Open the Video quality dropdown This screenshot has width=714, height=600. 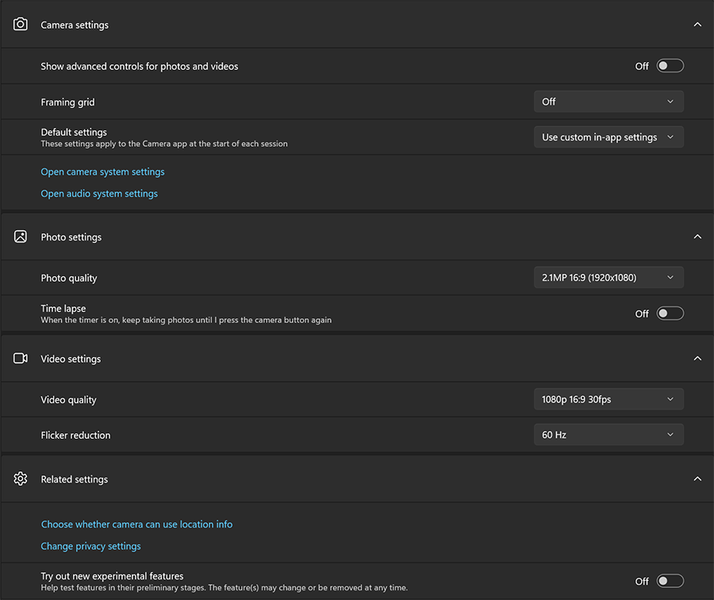608,399
